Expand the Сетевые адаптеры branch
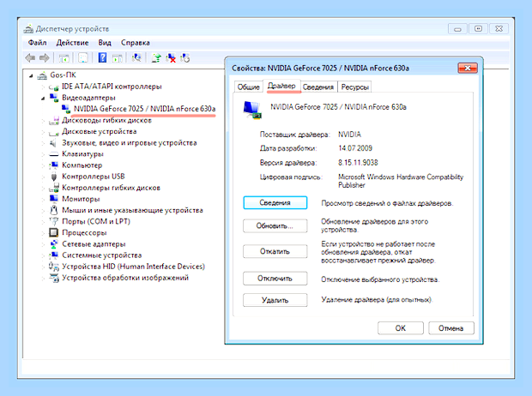The image size is (532, 396). click(43, 244)
